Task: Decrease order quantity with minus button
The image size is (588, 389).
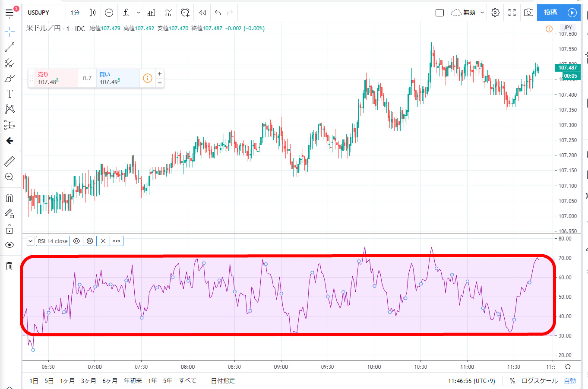Action: pyautogui.click(x=160, y=83)
